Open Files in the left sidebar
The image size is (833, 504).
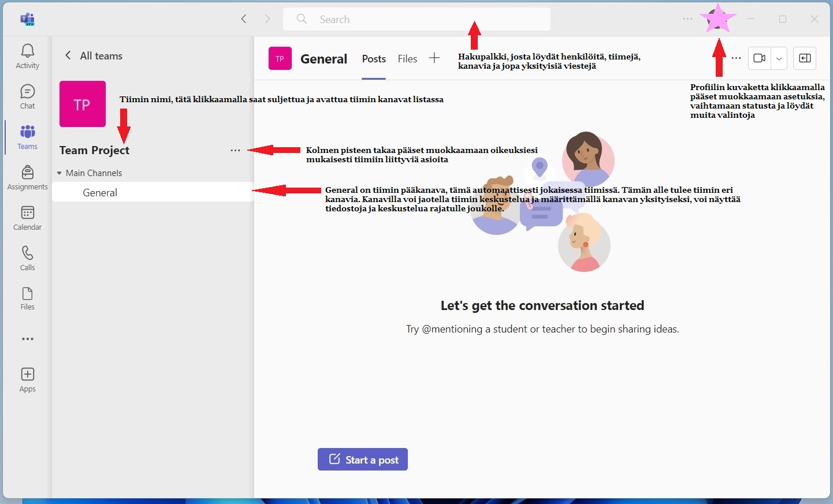click(x=27, y=298)
